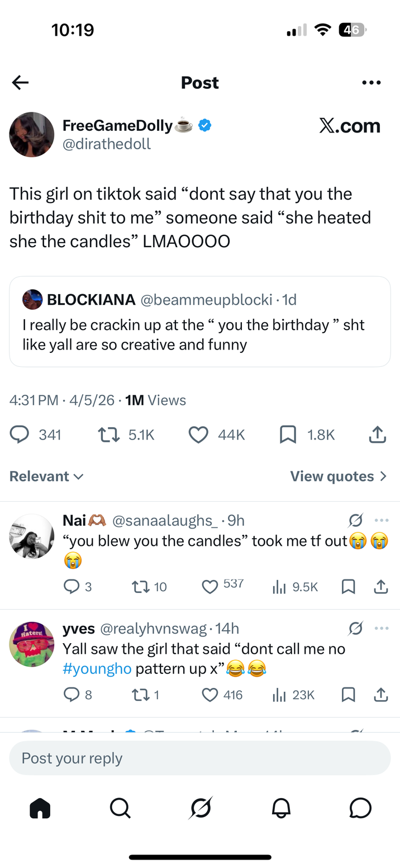Open the reply composer via comment icon
Screen dimensions: 400x868
click(18, 435)
